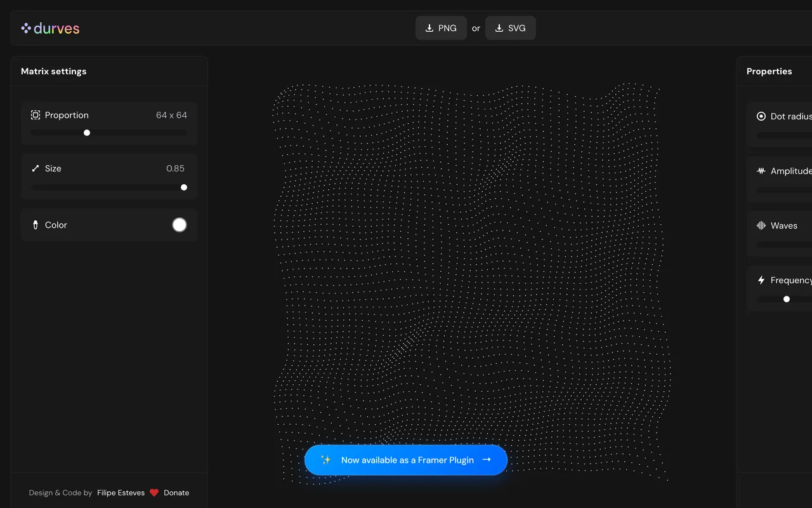Download the pattern as SVG
Image resolution: width=812 pixels, height=508 pixels.
pyautogui.click(x=510, y=28)
